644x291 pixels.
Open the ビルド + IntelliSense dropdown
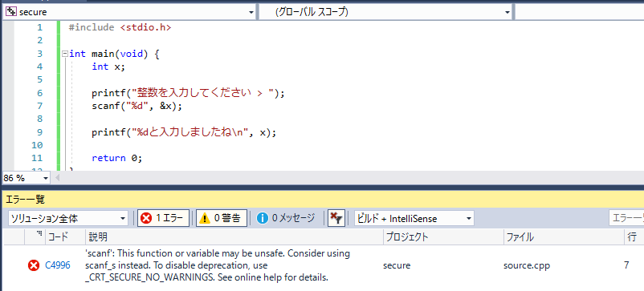click(x=469, y=219)
